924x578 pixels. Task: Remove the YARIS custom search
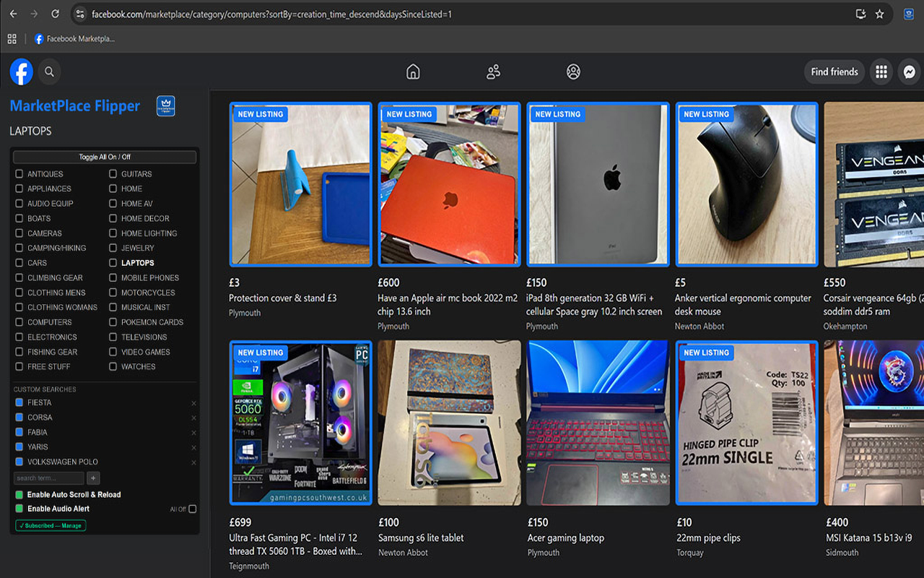(x=193, y=447)
